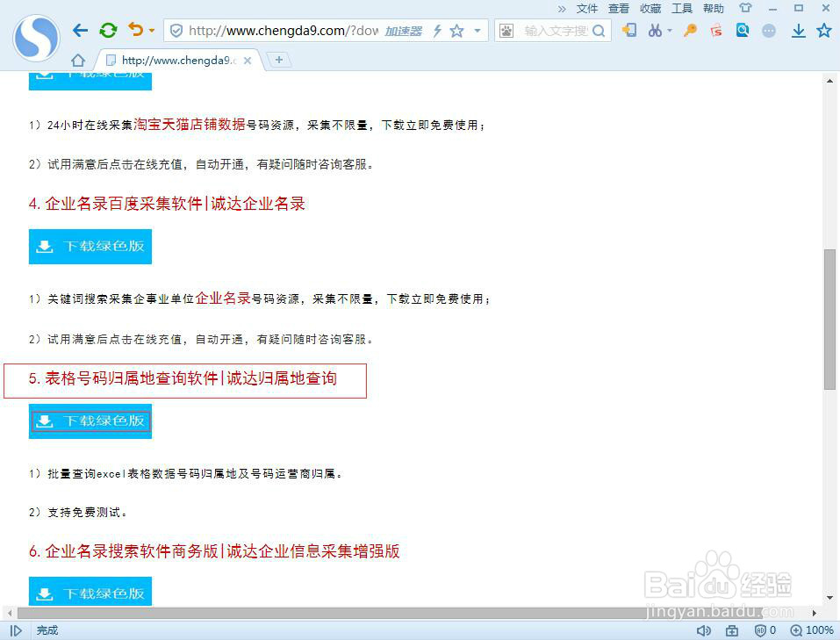The width and height of the screenshot is (840, 640).
Task: Click the Sogou browser logo avatar
Action: pos(37,38)
